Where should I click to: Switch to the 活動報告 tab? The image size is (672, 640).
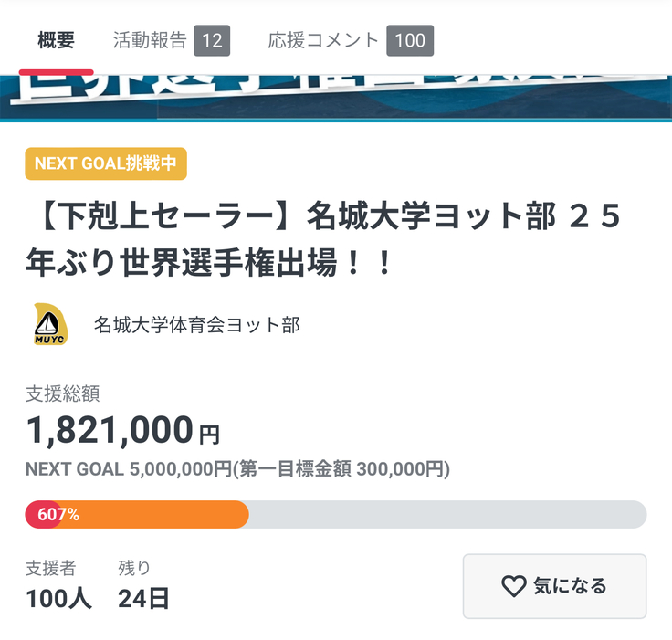149,41
